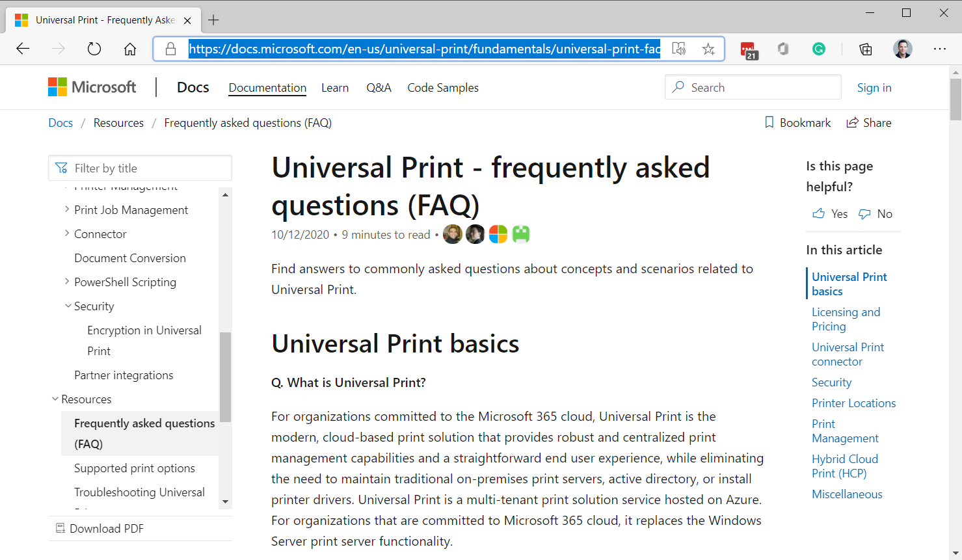Image resolution: width=962 pixels, height=560 pixels.
Task: Open the browser home page icon
Action: coord(130,49)
